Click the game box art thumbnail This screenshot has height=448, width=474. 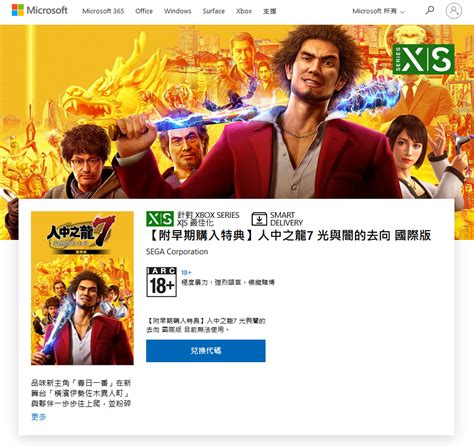coord(82,288)
